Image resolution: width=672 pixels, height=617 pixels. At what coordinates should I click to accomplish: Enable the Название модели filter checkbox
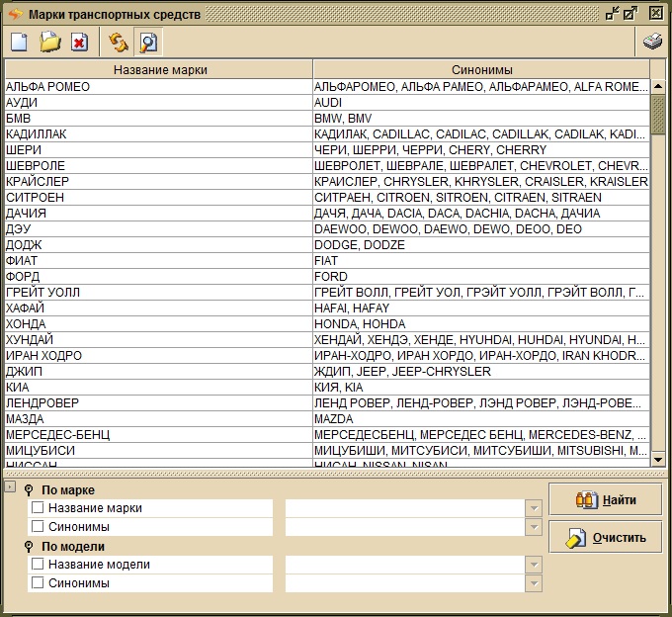point(38,564)
